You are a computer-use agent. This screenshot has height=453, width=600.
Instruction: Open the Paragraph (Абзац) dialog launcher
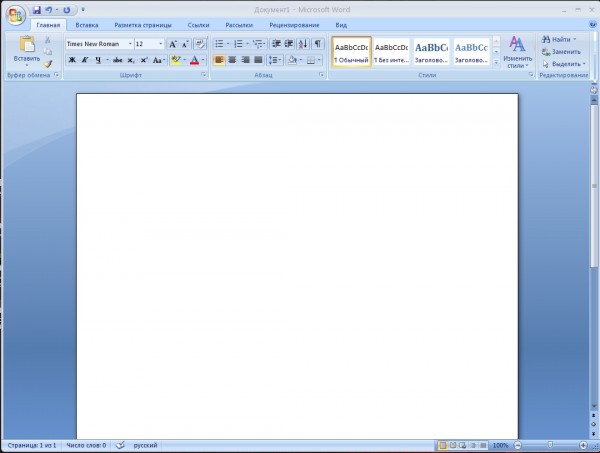(x=321, y=75)
